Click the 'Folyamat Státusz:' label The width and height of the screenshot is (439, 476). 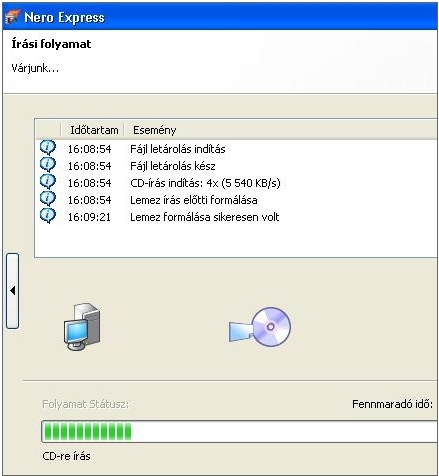point(85,404)
